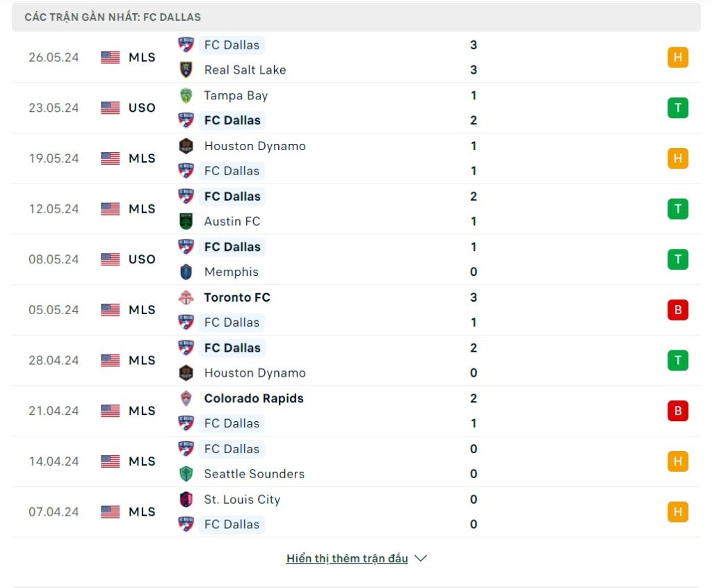Expand more matches with the chevron arrow
712x588 pixels.
coord(421,558)
